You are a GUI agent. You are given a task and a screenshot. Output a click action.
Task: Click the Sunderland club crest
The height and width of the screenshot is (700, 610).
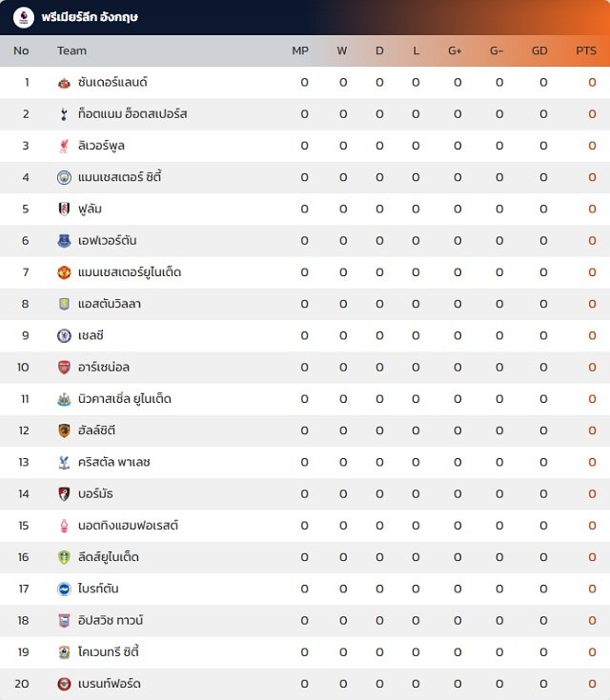64,83
